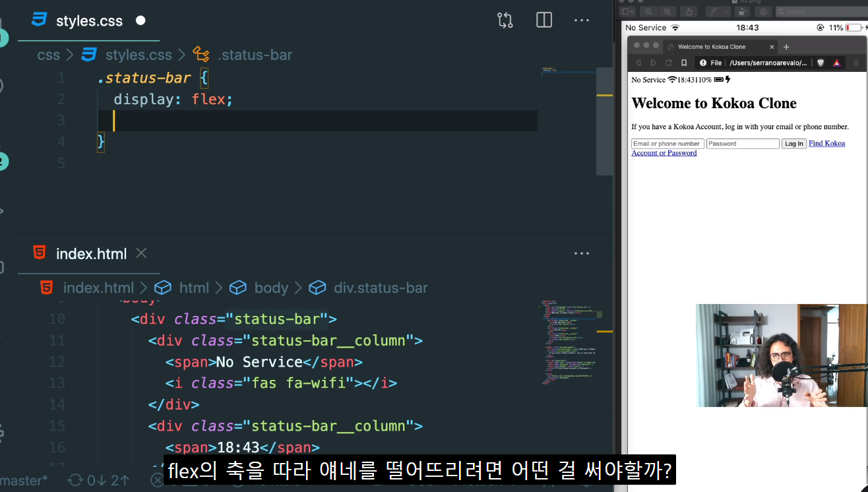868x492 pixels.
Task: Click the status-bar__column div on line 15
Action: 285,426
